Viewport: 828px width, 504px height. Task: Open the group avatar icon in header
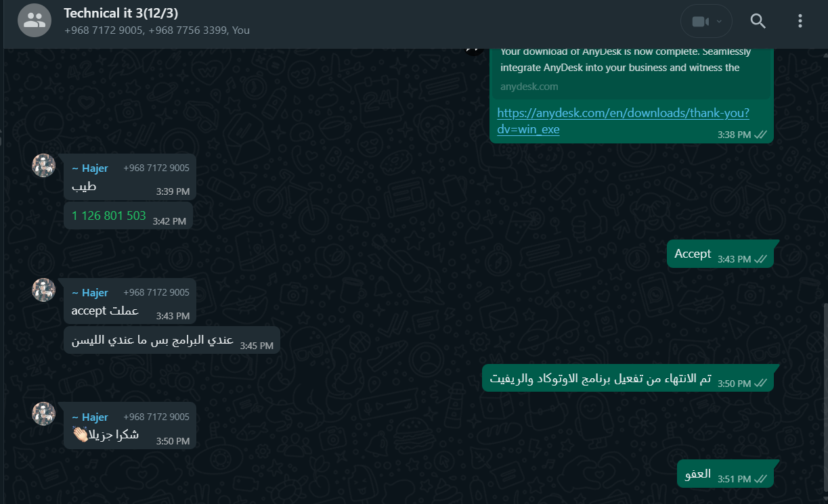[x=34, y=20]
